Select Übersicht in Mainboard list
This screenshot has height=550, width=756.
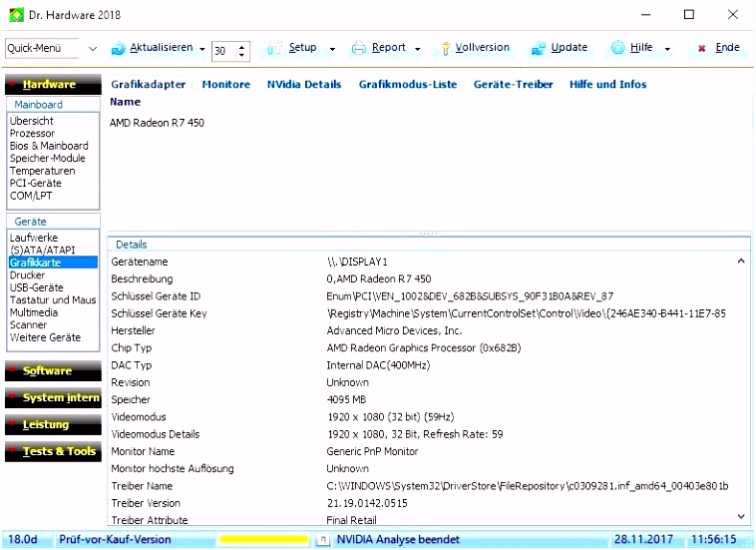click(32, 121)
